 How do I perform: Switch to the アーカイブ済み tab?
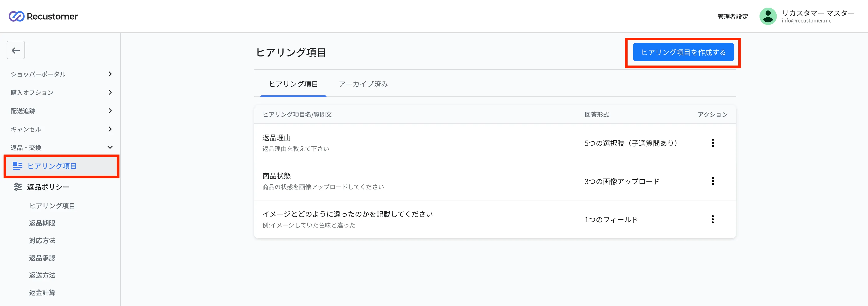click(x=363, y=84)
